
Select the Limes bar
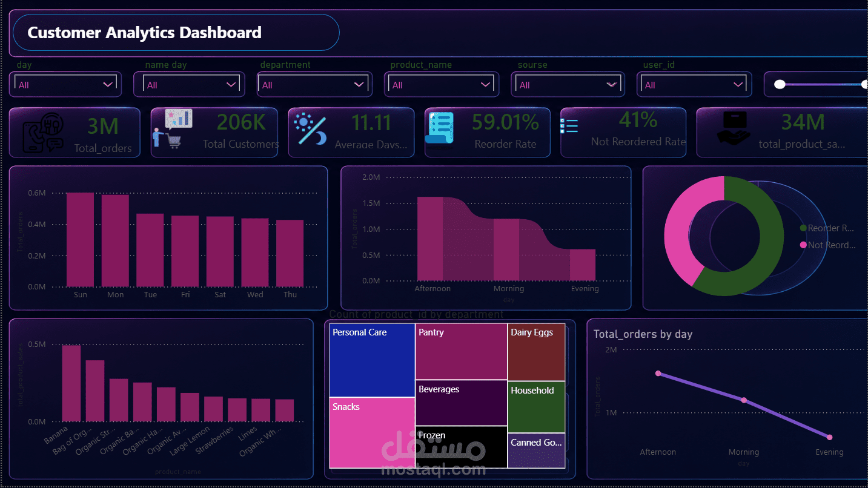point(260,410)
